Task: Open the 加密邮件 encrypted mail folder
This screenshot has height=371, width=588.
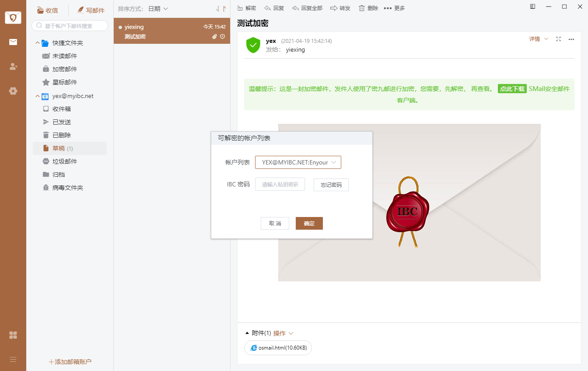Action: click(x=64, y=69)
